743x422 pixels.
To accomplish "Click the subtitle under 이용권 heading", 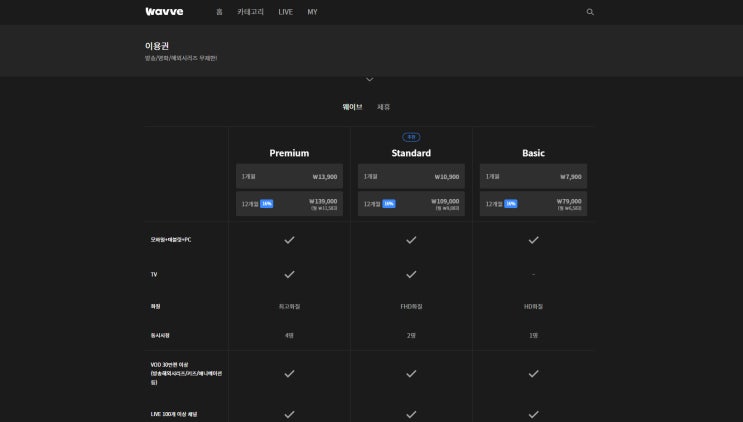I will pos(181,58).
